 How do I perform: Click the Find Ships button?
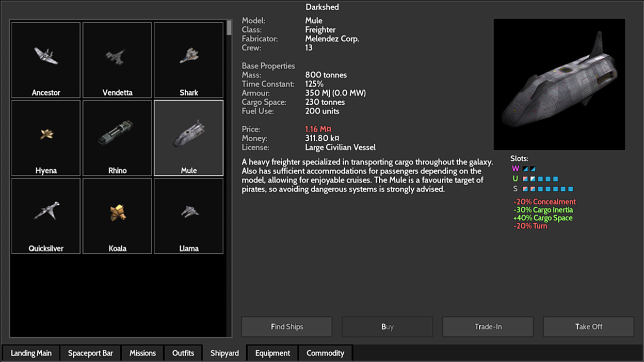287,327
